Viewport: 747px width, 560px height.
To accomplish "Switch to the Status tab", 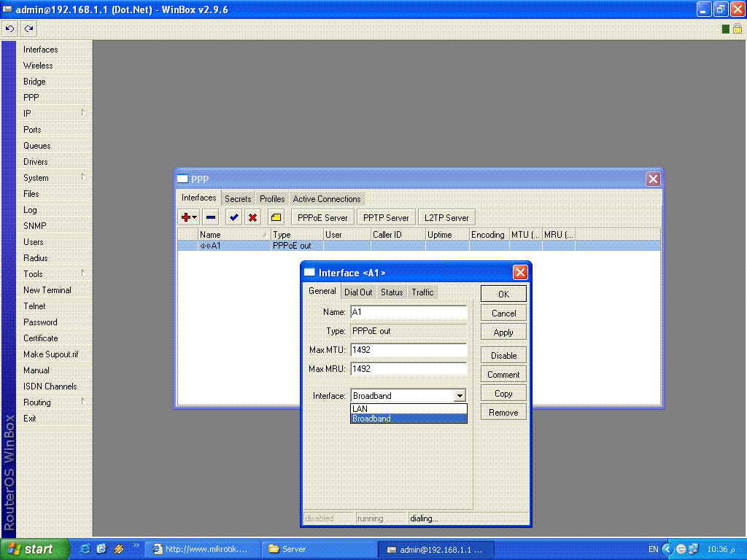I will (x=392, y=292).
